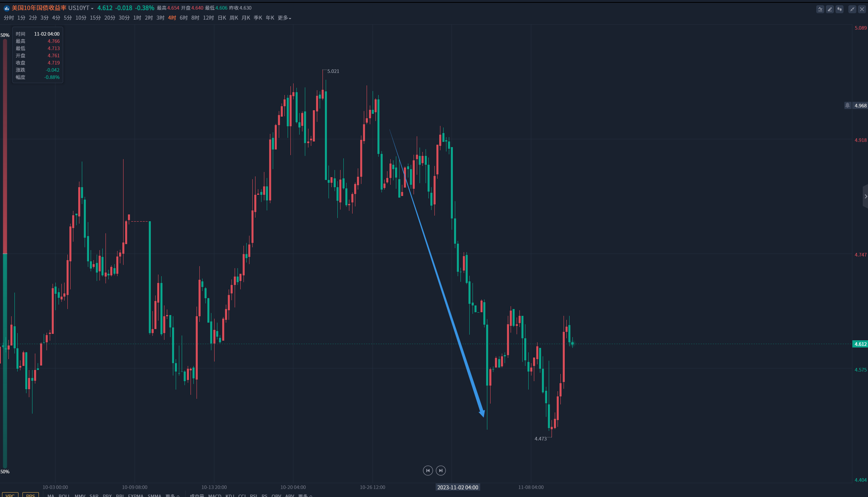Expand the right side panel arrow

point(865,196)
